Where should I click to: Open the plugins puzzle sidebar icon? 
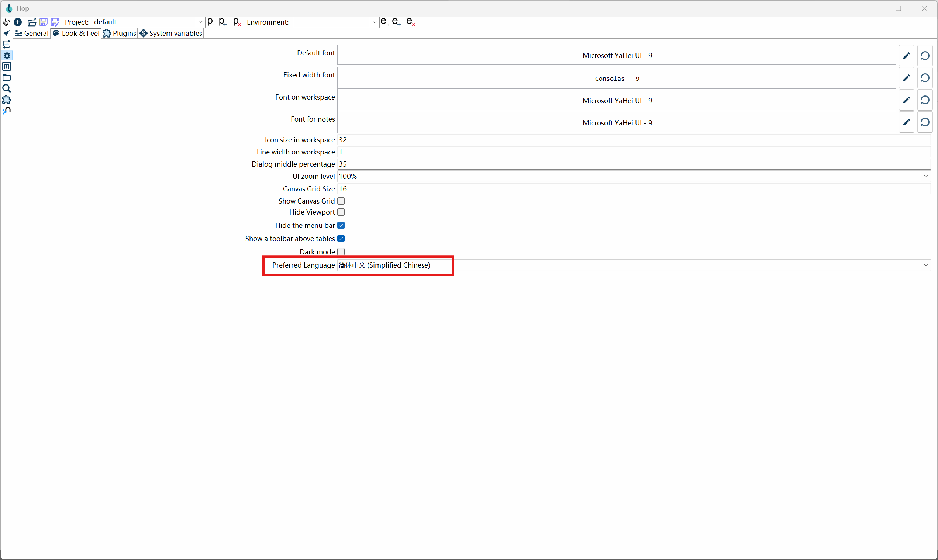[6, 100]
